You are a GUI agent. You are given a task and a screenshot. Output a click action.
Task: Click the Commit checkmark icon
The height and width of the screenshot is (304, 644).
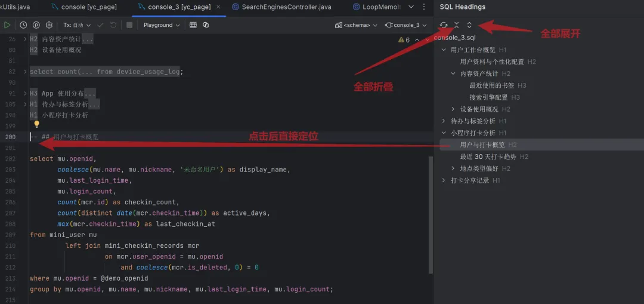[100, 25]
